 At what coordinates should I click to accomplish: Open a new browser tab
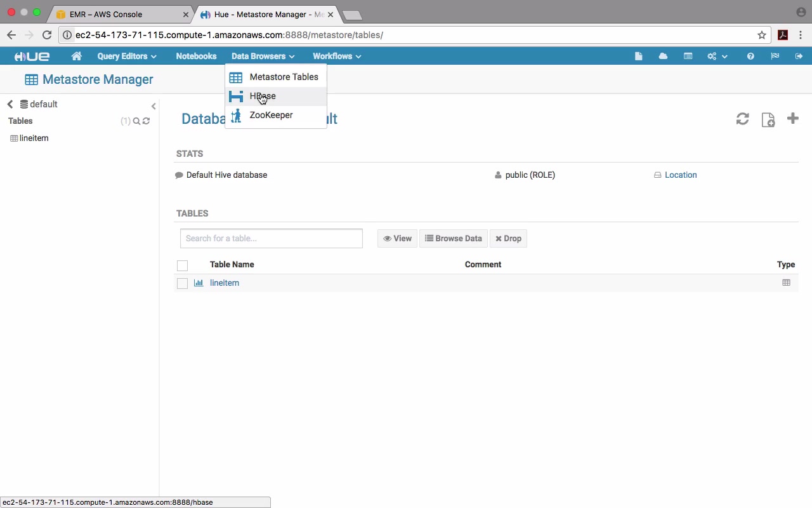pyautogui.click(x=352, y=15)
